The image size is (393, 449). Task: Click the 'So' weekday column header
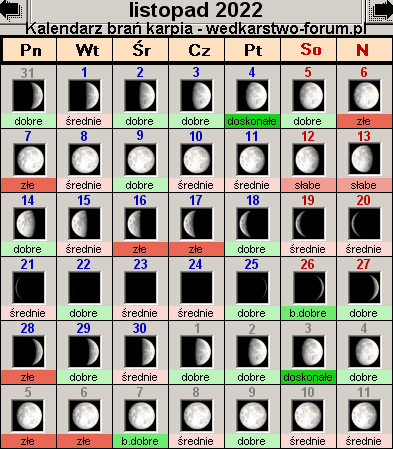coord(309,50)
